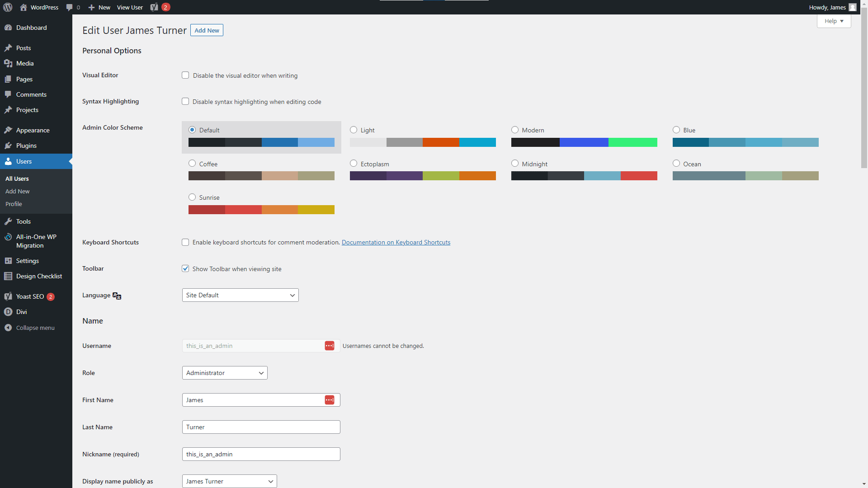This screenshot has width=868, height=488.
Task: Select the All-in-One WP Migration icon
Action: point(8,237)
